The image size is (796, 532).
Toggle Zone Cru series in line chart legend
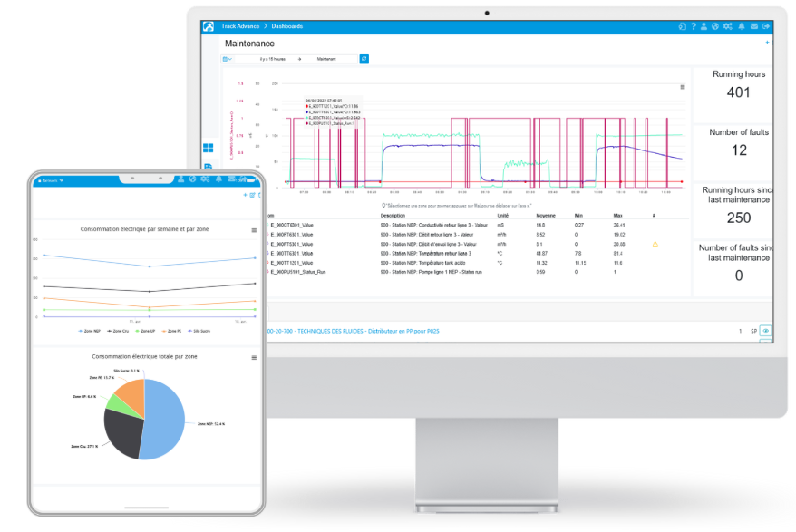[x=117, y=332]
